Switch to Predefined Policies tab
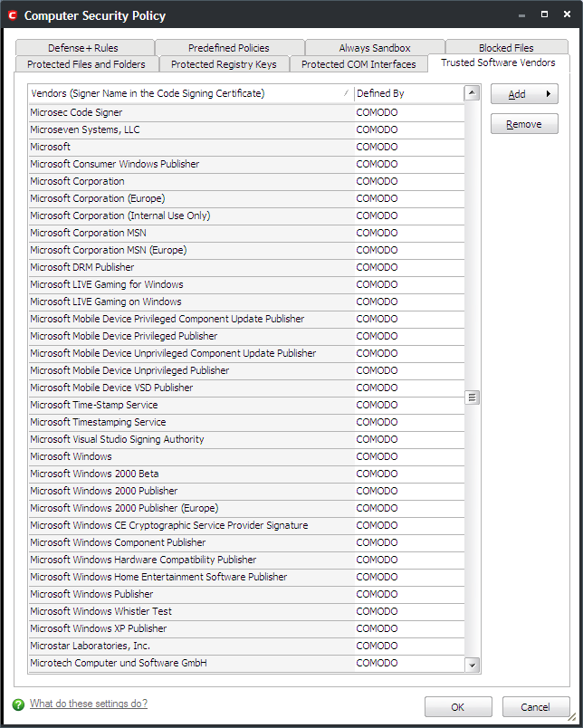The height and width of the screenshot is (728, 583). 229,48
